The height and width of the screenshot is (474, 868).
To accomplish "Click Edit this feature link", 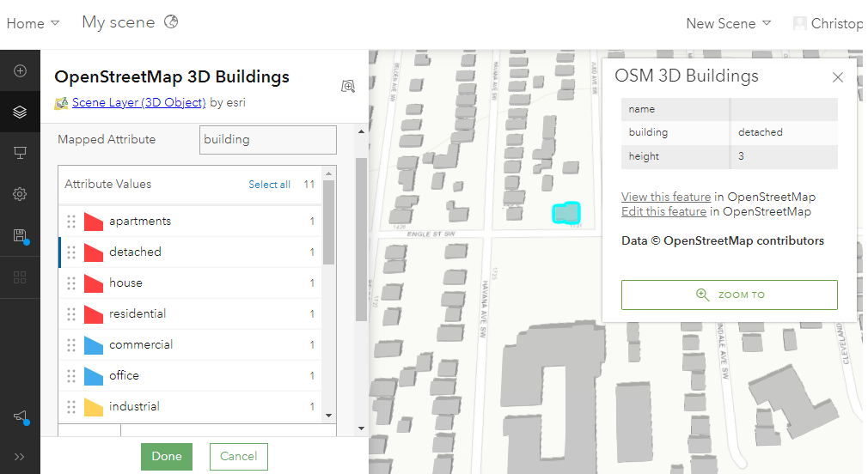I will click(663, 211).
